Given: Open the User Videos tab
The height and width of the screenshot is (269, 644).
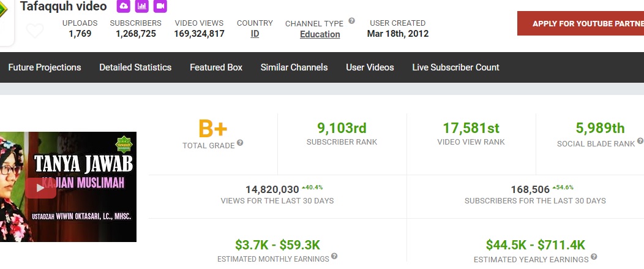Looking at the screenshot, I should click(370, 67).
